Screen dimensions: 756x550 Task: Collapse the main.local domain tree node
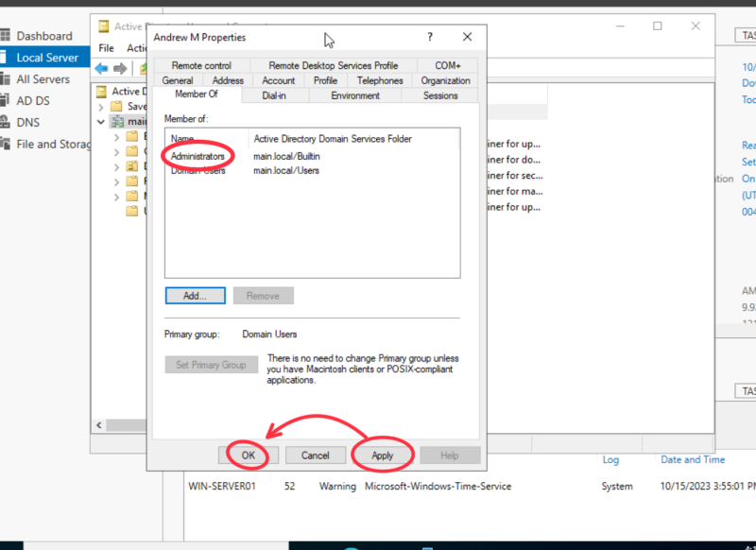click(101, 122)
